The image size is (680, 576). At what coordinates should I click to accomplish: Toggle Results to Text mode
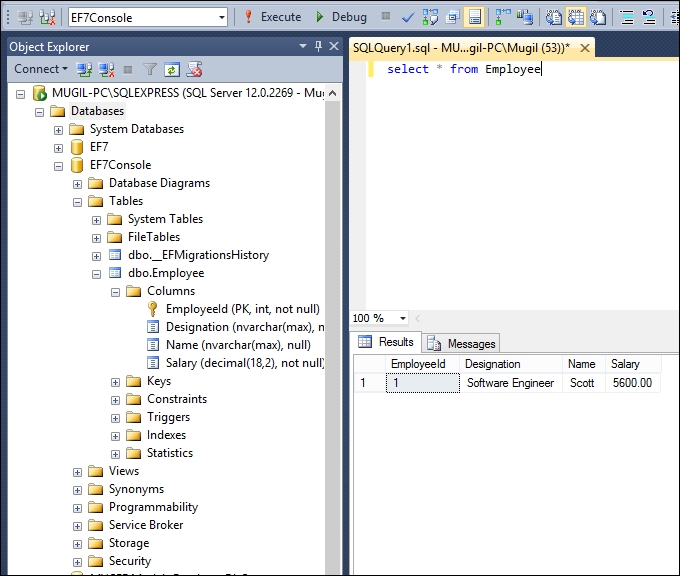click(x=553, y=17)
